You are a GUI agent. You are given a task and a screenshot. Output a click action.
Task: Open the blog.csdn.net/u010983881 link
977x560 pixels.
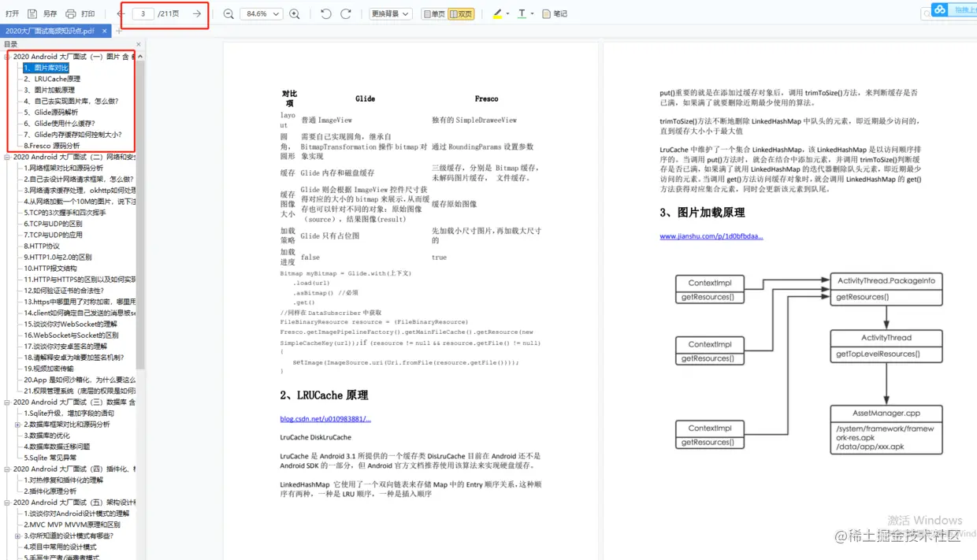pos(325,419)
